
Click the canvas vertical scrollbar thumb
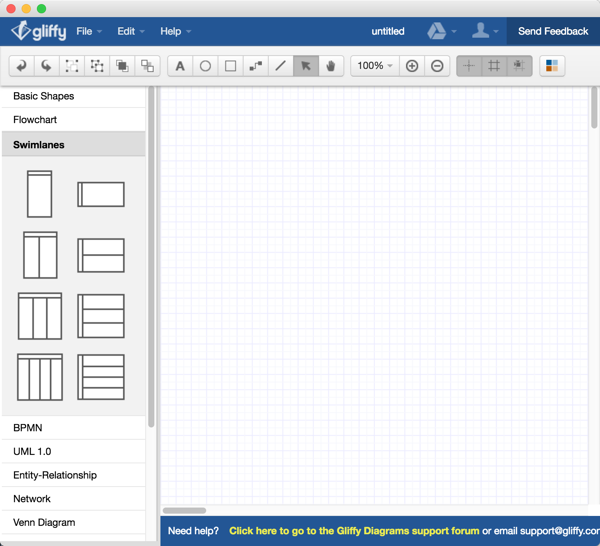(x=594, y=108)
